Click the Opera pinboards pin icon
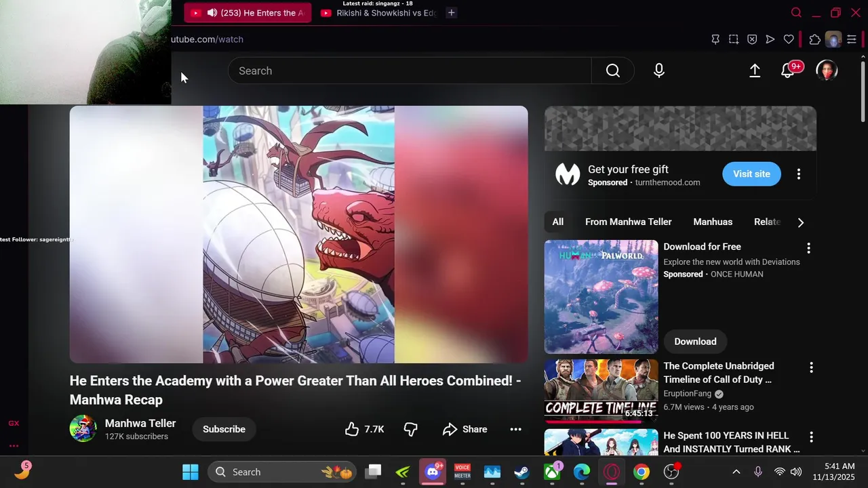The height and width of the screenshot is (488, 868). [x=715, y=39]
